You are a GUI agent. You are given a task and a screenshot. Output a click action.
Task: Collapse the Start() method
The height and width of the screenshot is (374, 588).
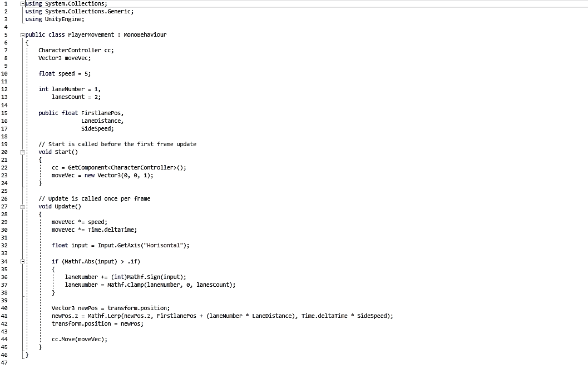click(23, 152)
